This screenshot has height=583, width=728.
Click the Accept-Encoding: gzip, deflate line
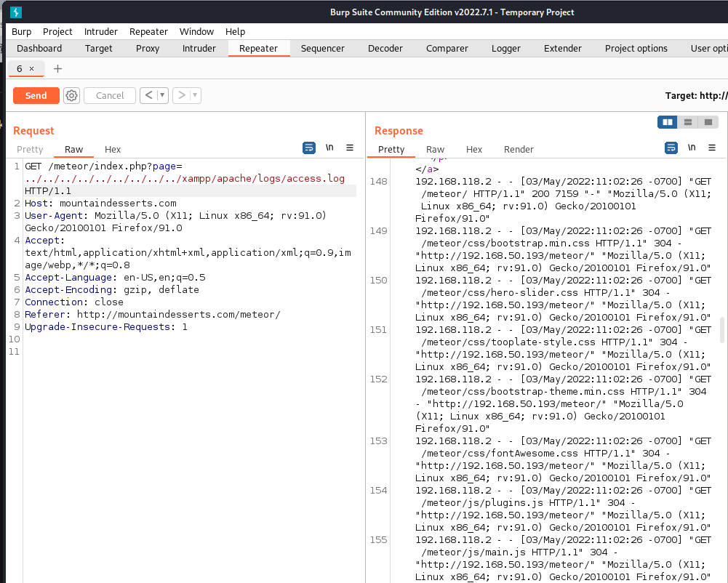click(112, 289)
